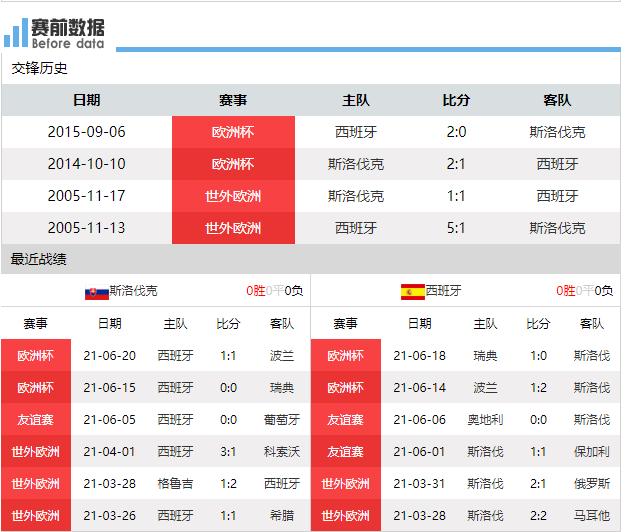This screenshot has width=621, height=532.
Task: Select the 斯洛伐克 team name beside Slovakia flag
Action: 134,291
